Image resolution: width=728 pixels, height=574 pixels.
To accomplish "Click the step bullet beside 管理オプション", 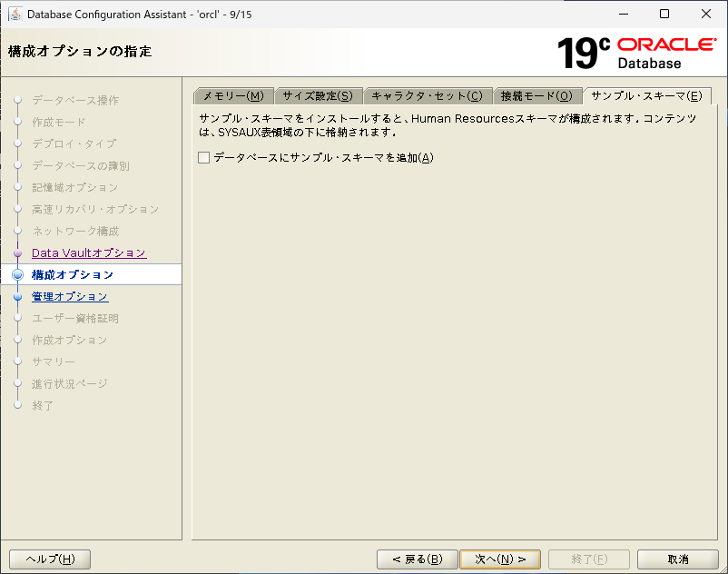I will tap(16, 296).
